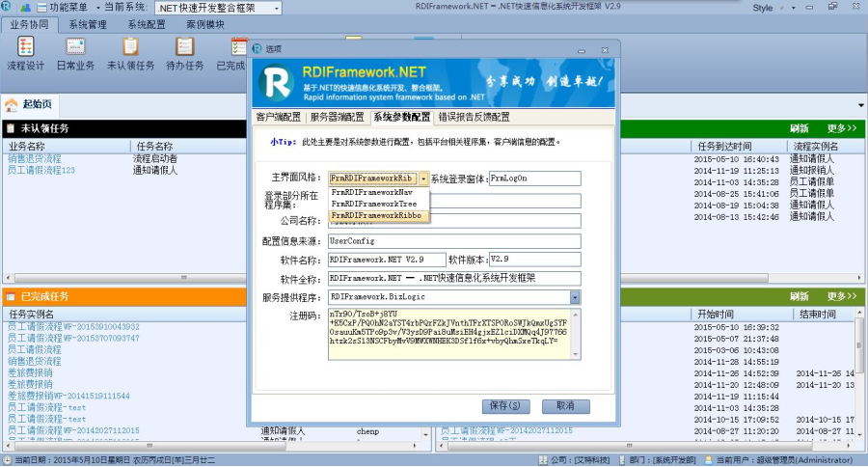
Task: Click the users icon in the title bar
Action: click(25, 8)
